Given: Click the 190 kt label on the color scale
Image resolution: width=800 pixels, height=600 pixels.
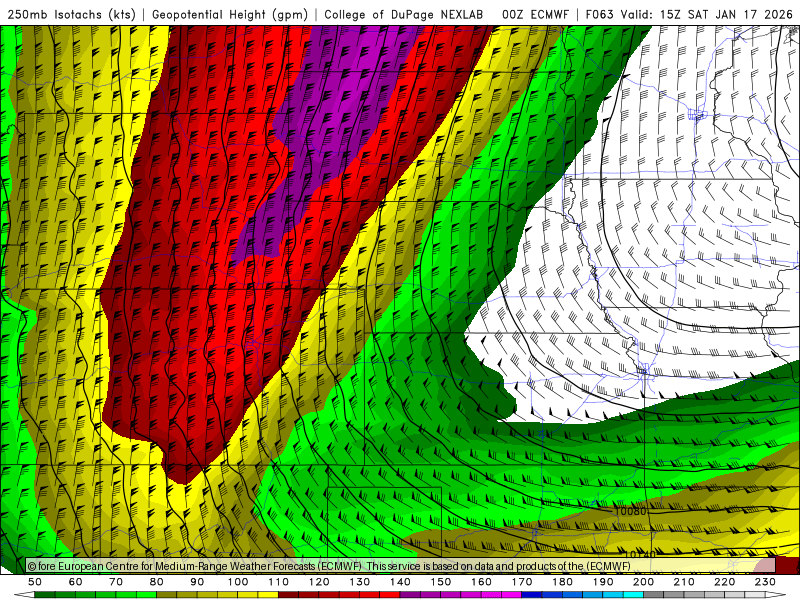Looking at the screenshot, I should pos(603,582).
